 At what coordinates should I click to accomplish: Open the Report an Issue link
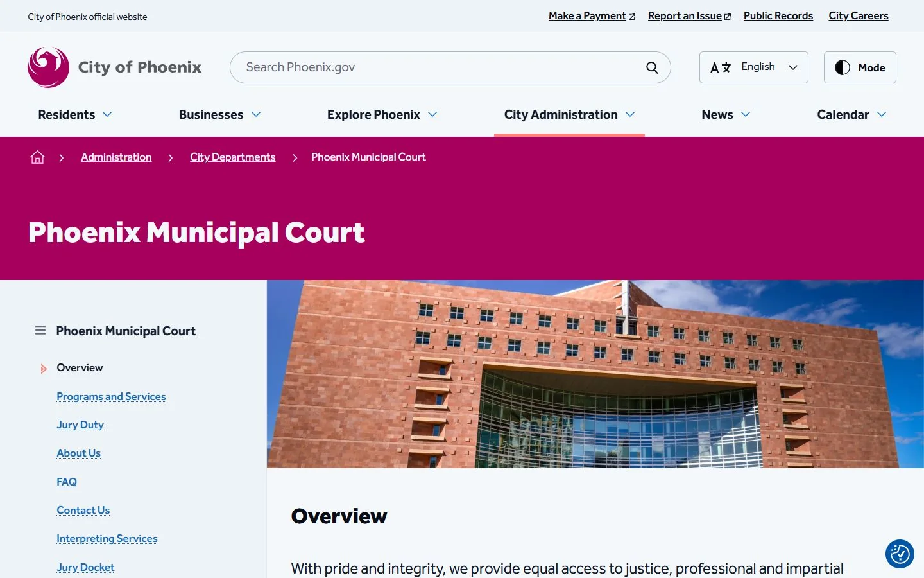click(x=689, y=16)
